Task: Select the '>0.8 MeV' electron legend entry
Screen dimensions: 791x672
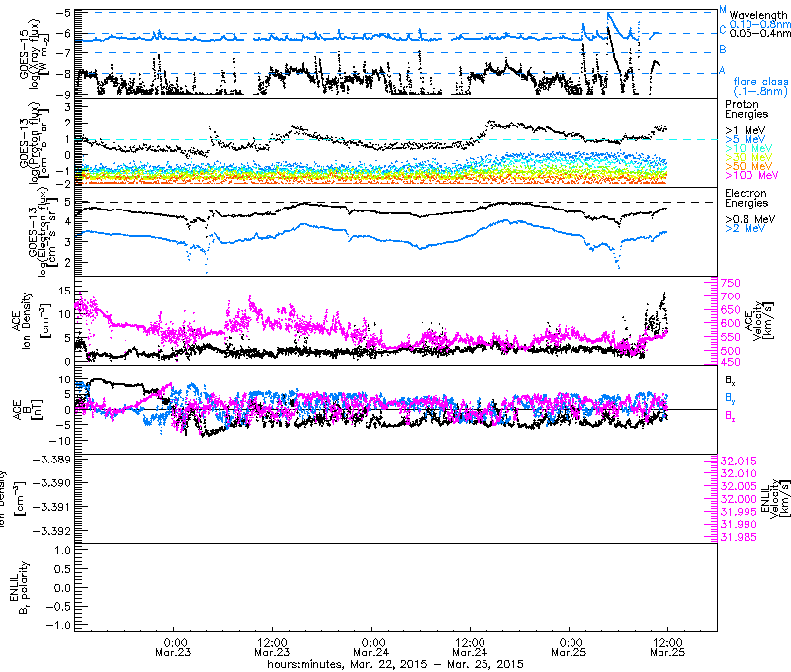Action: coord(750,219)
